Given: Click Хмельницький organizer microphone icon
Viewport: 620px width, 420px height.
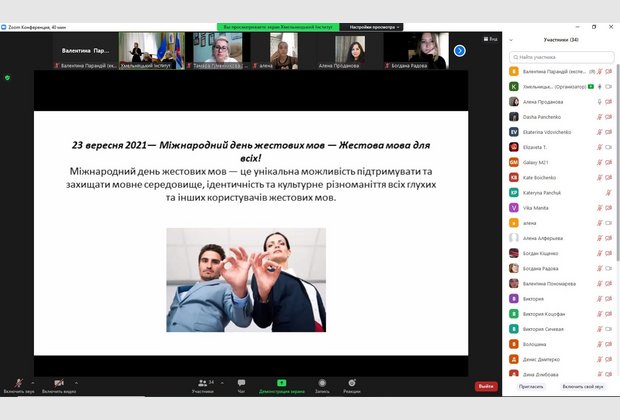Looking at the screenshot, I should pyautogui.click(x=600, y=87).
